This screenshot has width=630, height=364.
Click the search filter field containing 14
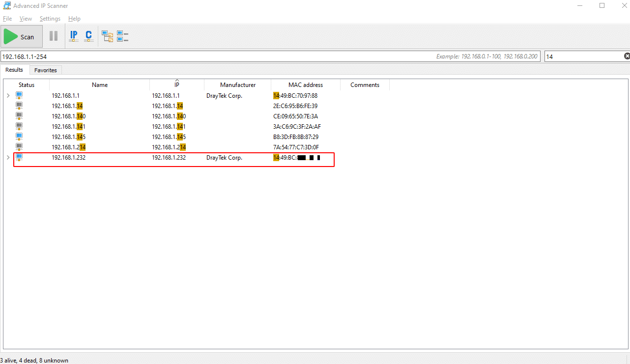[x=583, y=56]
